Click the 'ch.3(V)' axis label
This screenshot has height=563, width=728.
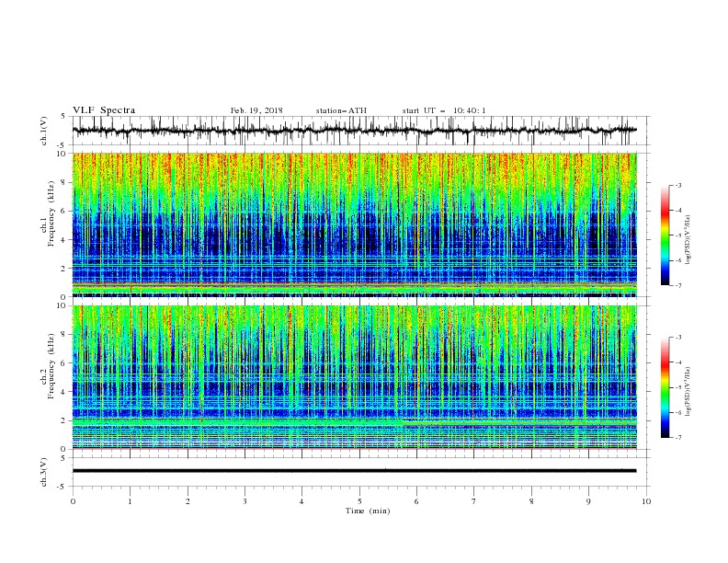44,472
